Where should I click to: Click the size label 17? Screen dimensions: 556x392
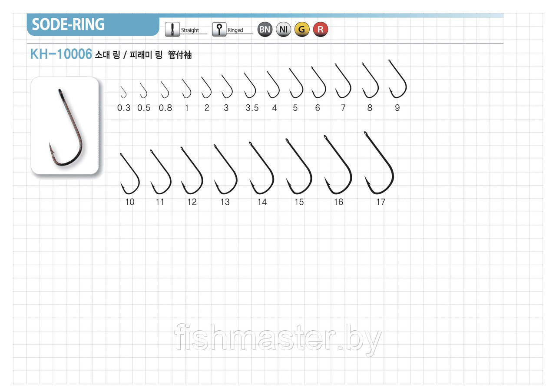click(x=381, y=202)
